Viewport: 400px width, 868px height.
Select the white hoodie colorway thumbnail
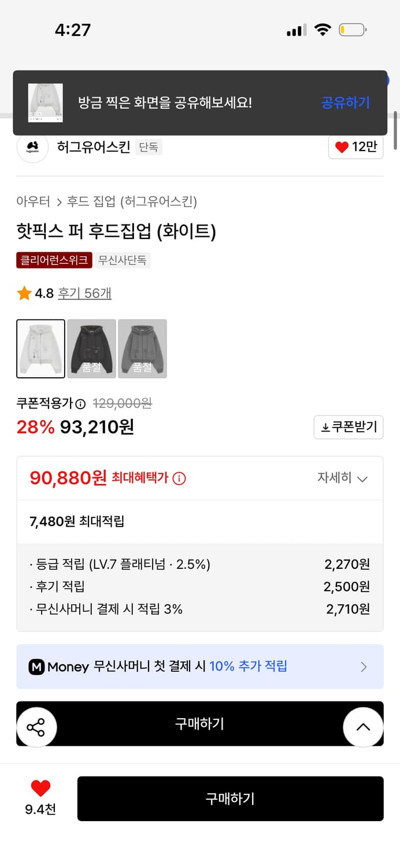pos(40,348)
